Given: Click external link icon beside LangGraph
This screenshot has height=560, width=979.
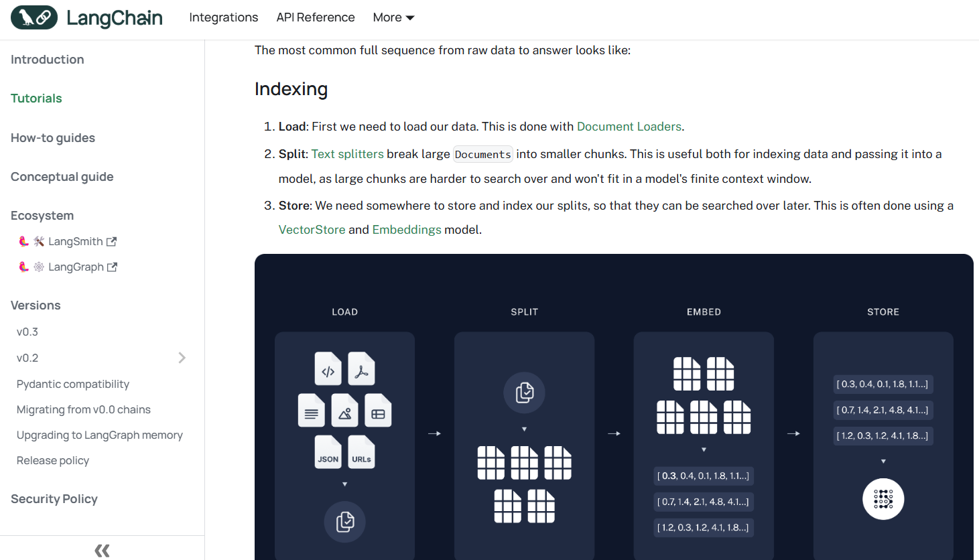Looking at the screenshot, I should (x=113, y=267).
